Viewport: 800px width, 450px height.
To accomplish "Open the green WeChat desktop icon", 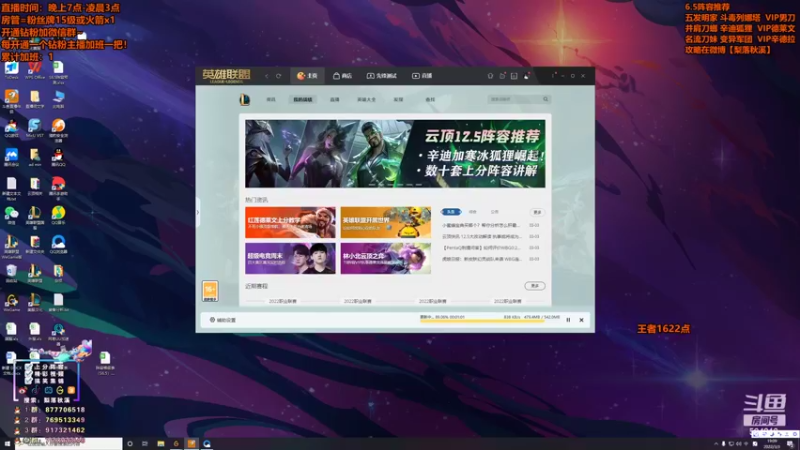I will tap(11, 215).
